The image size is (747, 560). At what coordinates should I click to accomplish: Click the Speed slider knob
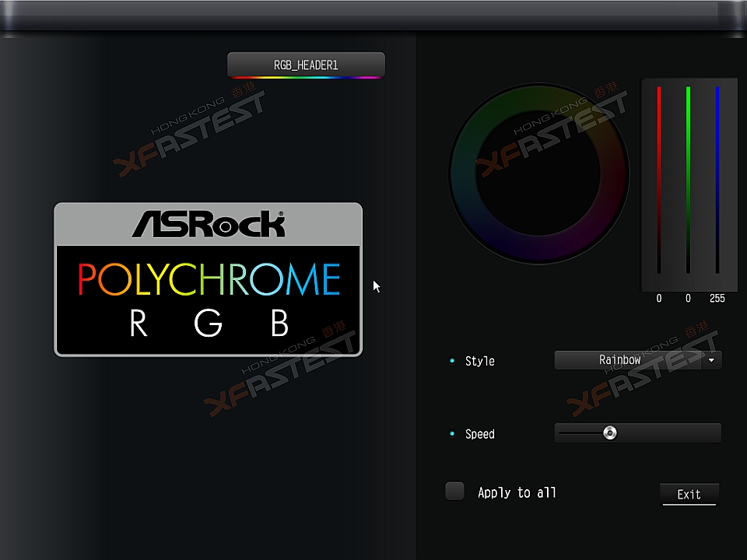(610, 433)
